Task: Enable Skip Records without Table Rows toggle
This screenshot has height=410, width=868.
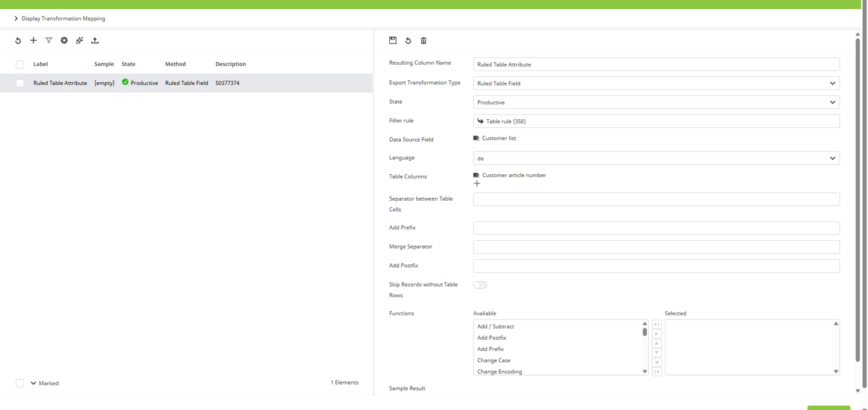Action: (480, 284)
